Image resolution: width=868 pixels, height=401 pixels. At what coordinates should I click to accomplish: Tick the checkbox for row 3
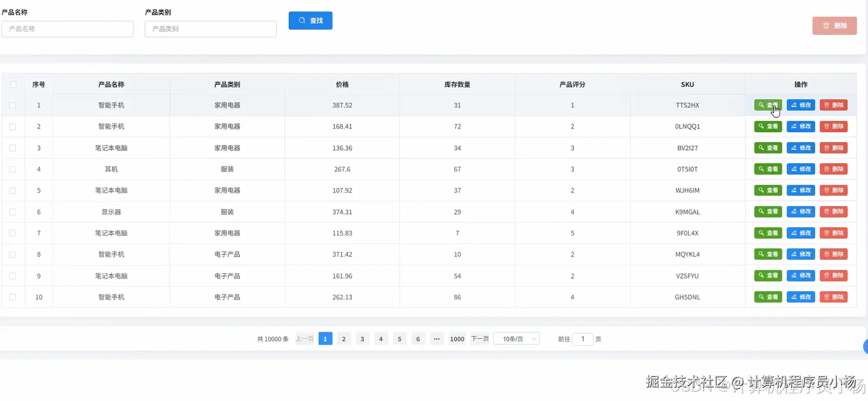[13, 148]
